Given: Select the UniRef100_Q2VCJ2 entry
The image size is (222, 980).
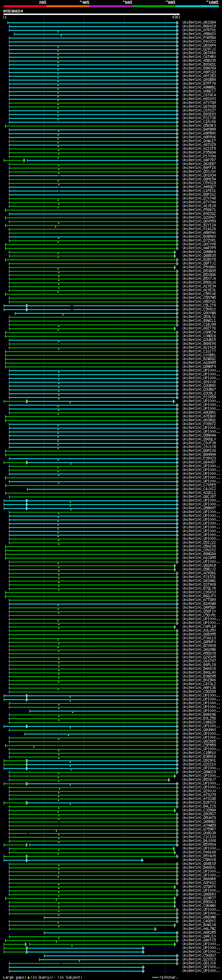Looking at the screenshot, I should point(199,49).
